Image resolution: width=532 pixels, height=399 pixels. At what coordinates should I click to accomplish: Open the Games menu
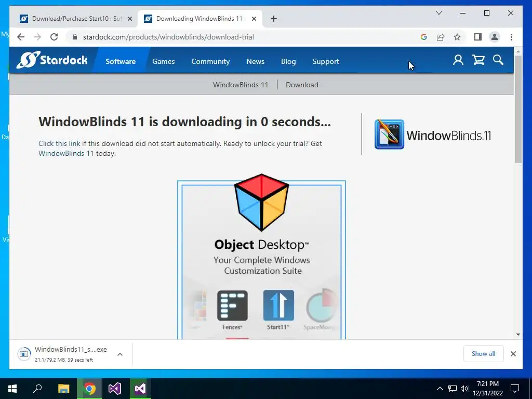163,61
